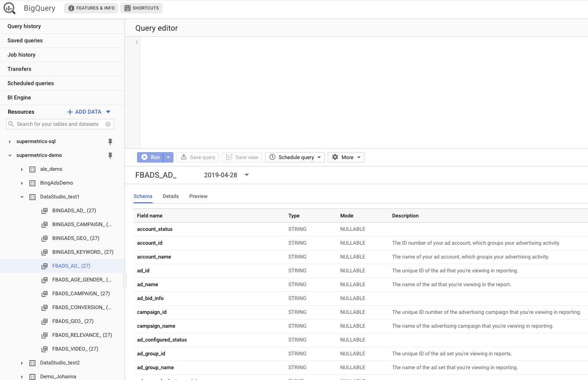Switch to the Details tab
The width and height of the screenshot is (588, 380).
171,196
